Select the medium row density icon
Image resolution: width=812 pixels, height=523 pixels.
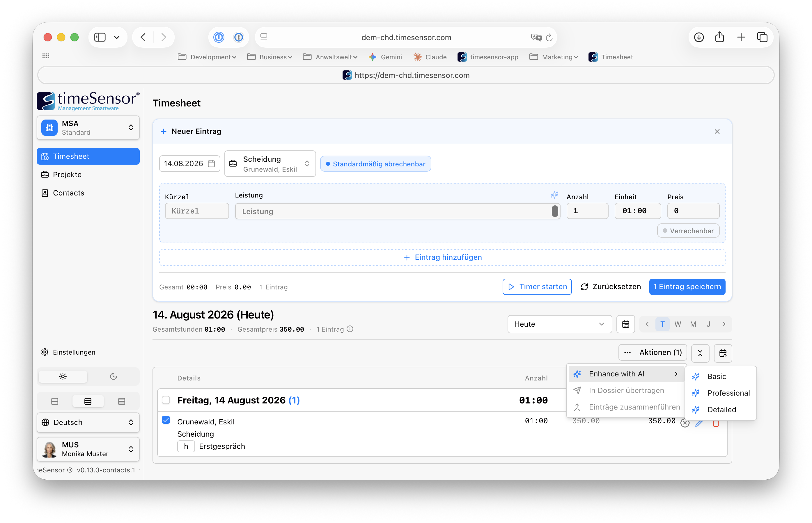[x=88, y=401]
